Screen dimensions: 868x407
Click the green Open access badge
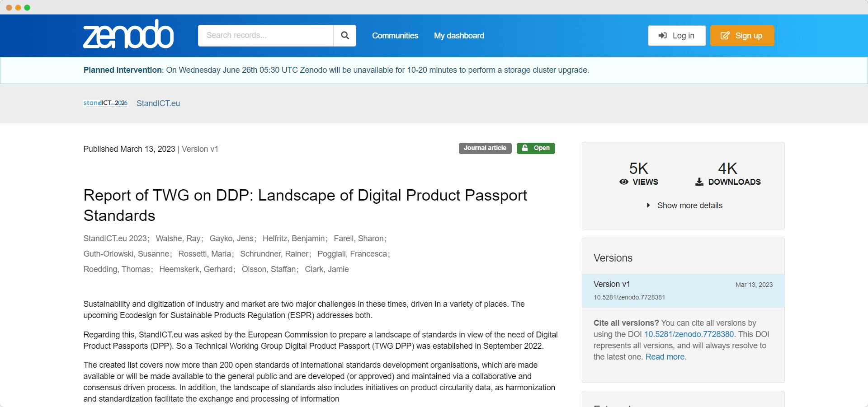[x=536, y=148]
